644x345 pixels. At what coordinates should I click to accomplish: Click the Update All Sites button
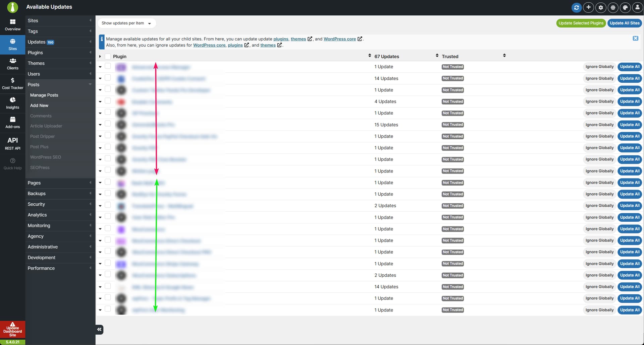[x=624, y=23]
